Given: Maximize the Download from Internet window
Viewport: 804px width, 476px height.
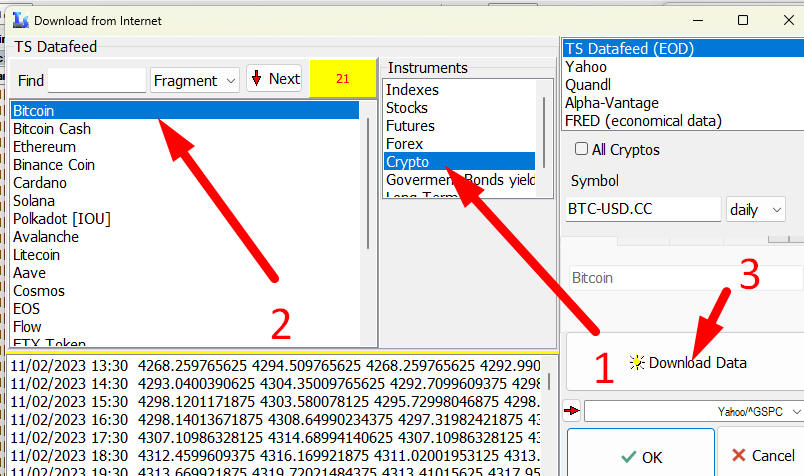Looking at the screenshot, I should (x=742, y=20).
